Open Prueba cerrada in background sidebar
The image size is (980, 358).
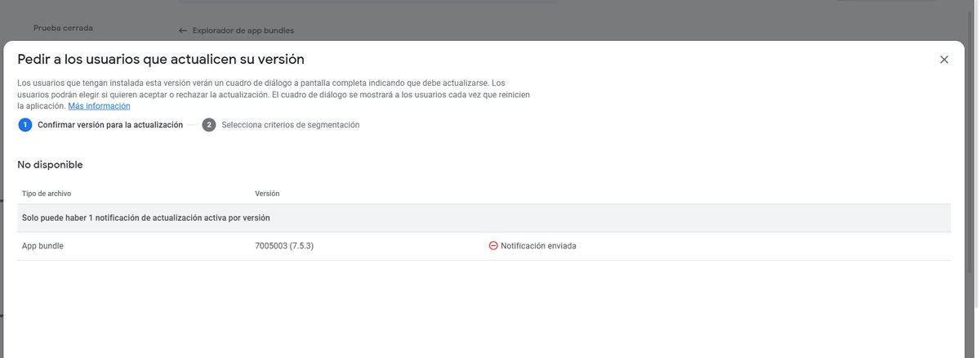pos(63,28)
